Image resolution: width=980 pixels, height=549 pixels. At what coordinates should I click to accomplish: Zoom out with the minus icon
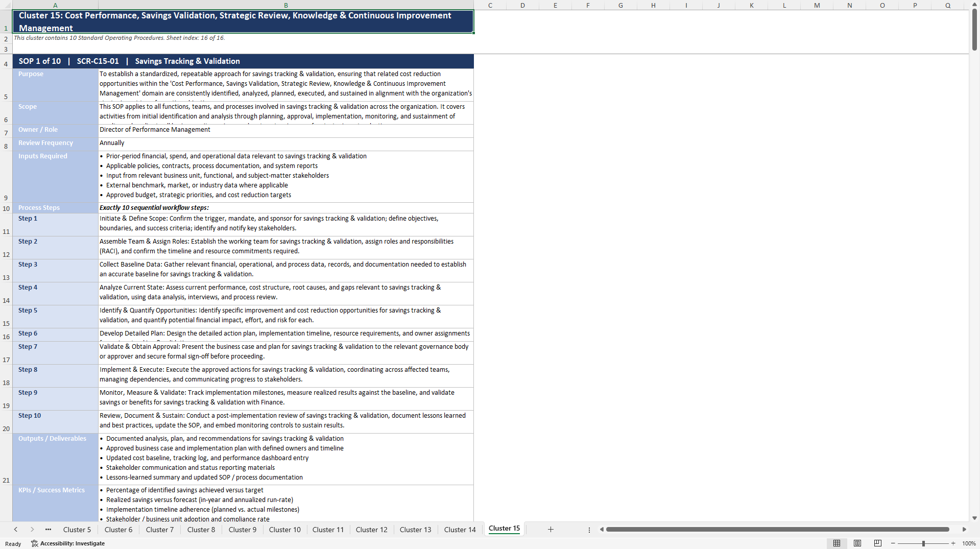click(x=893, y=543)
